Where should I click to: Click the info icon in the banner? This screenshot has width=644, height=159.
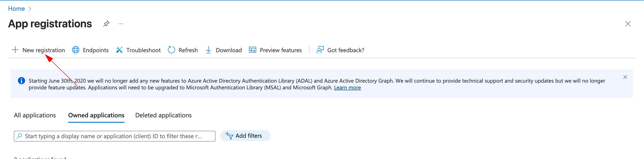click(21, 81)
